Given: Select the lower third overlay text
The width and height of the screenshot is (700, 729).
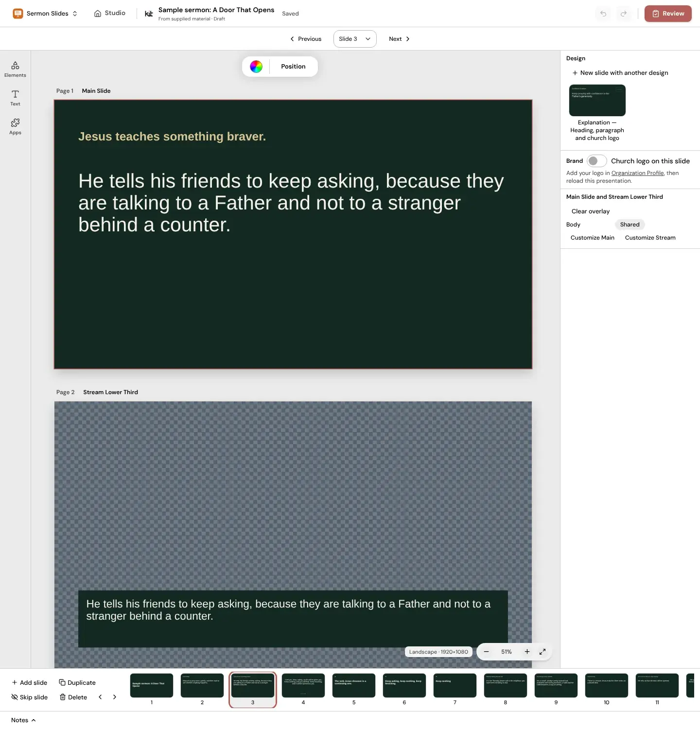Looking at the screenshot, I should [288, 610].
